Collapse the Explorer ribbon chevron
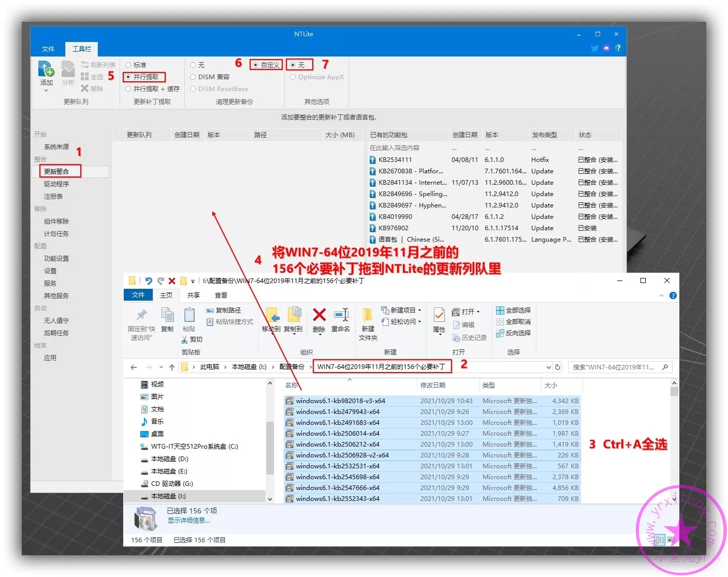Viewport: 728px width, 577px height. pos(661,295)
